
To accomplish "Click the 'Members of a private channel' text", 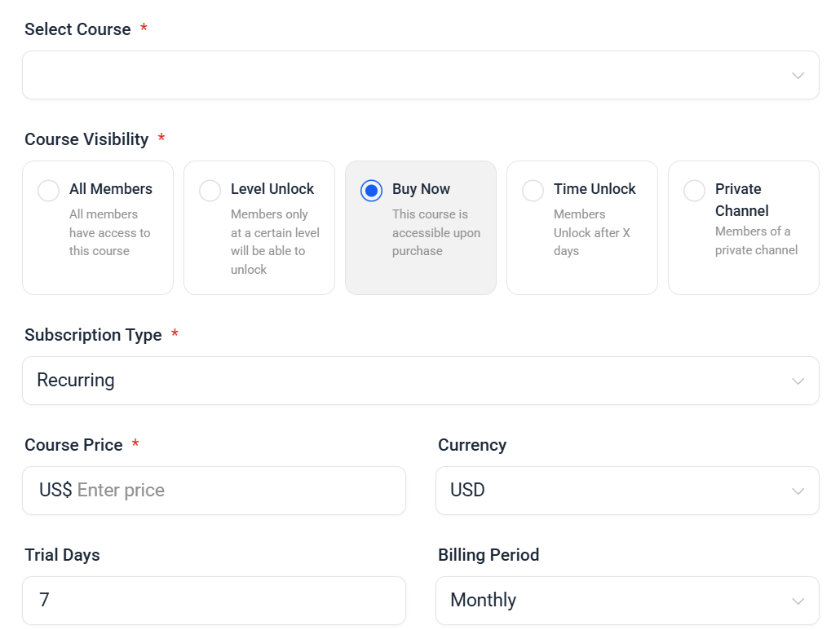I will coord(756,240).
